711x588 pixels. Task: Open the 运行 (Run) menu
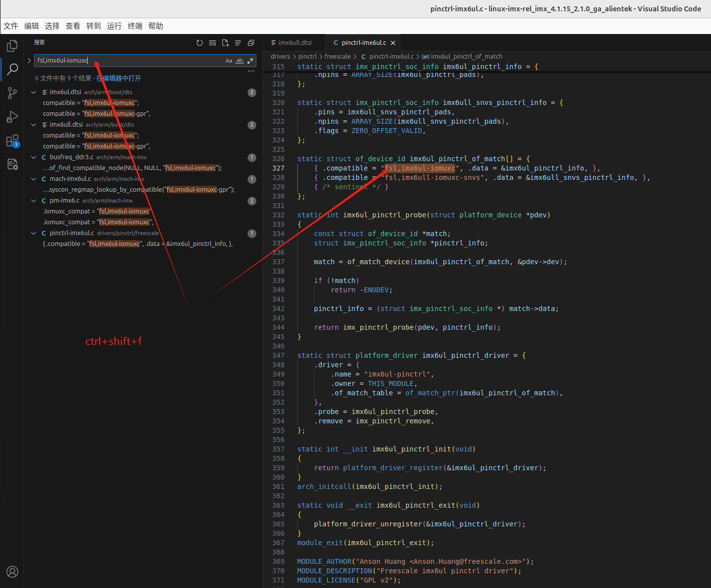coord(114,26)
